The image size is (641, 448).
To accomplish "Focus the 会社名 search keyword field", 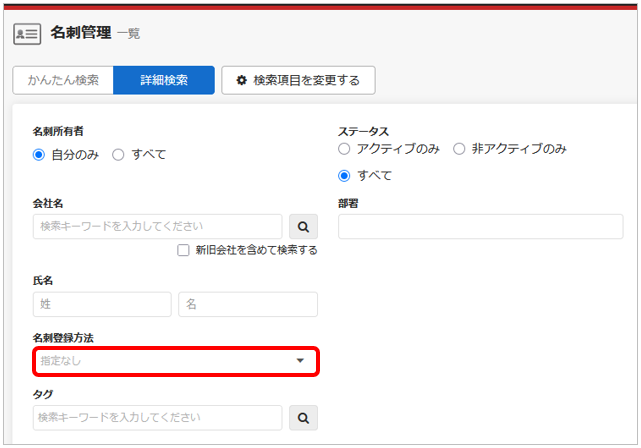I will coord(157,226).
